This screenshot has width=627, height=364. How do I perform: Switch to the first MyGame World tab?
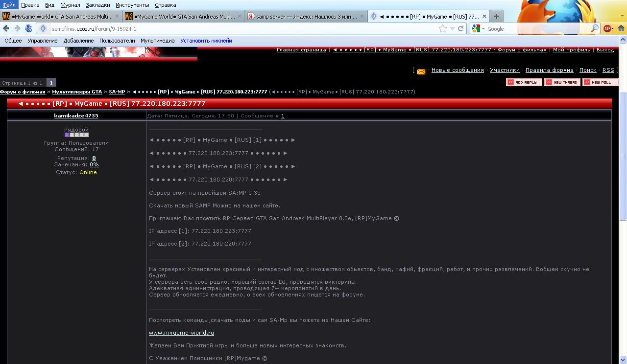61,16
